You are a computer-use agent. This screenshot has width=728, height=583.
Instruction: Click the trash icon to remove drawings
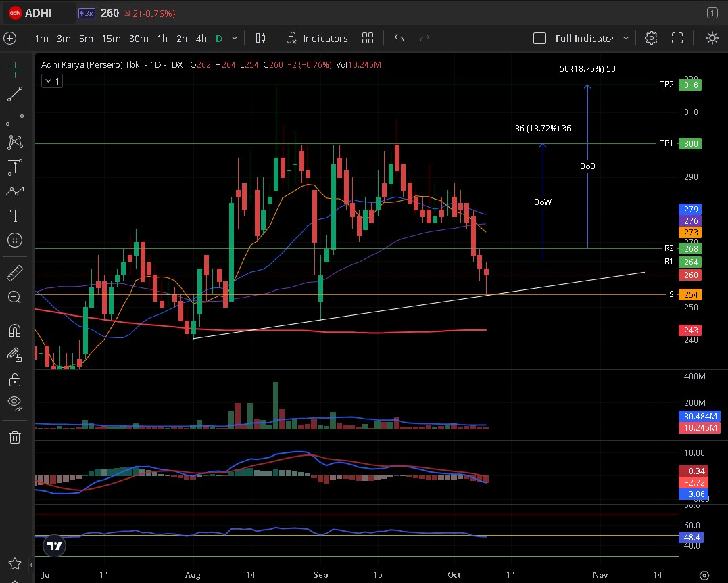point(14,437)
